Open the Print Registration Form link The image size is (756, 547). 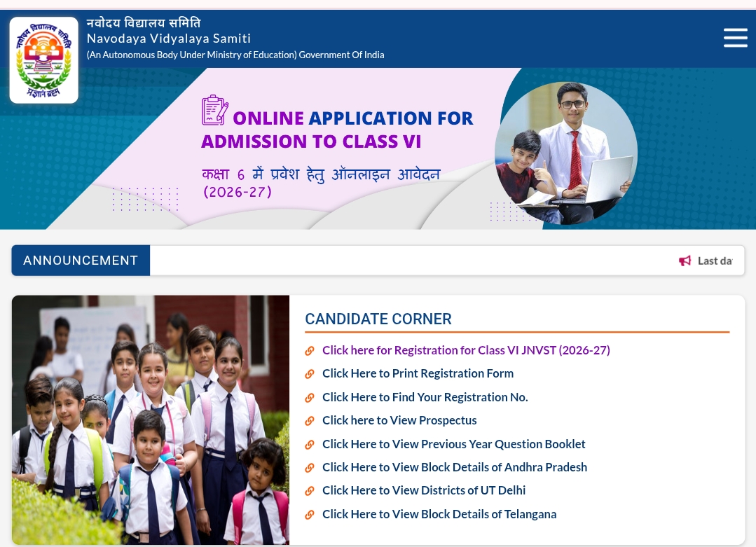[x=418, y=373]
